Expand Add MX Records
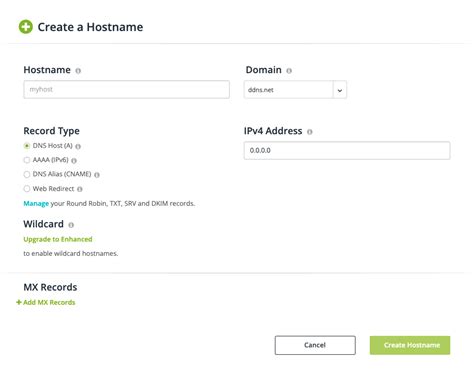The width and height of the screenshot is (474, 379). coord(46,302)
